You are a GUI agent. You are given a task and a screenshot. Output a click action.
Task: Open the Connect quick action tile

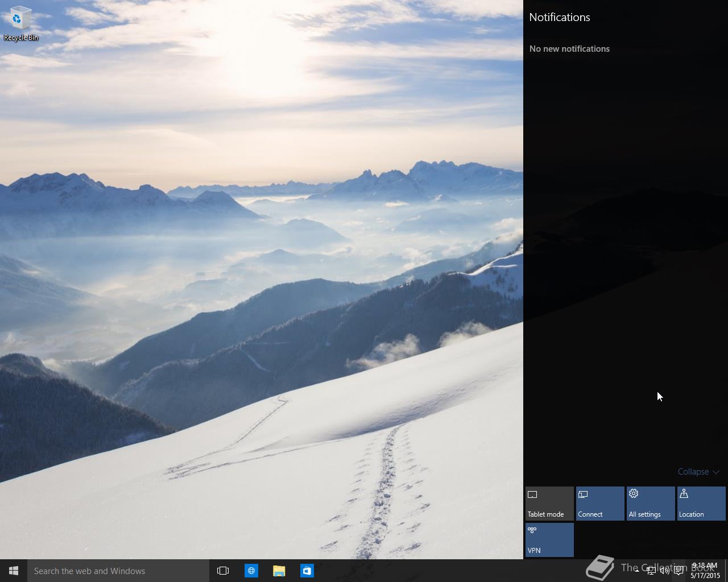coord(600,504)
